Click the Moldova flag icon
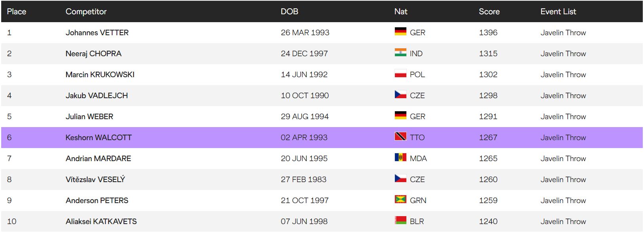The height and width of the screenshot is (232, 644). pos(400,158)
